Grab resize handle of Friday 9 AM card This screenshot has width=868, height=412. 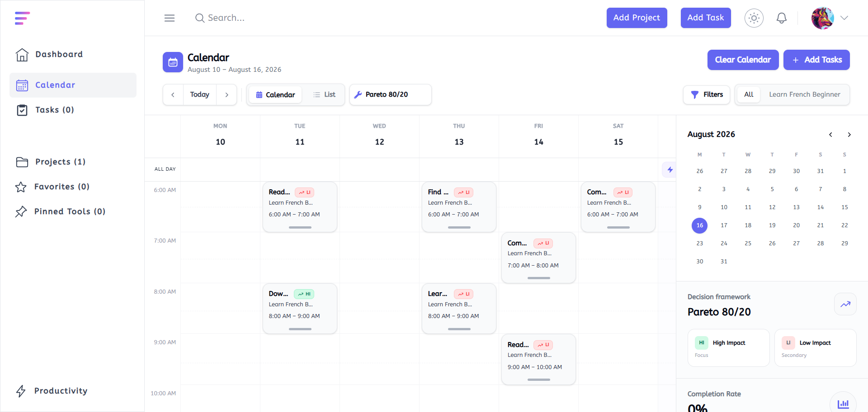[x=538, y=380]
